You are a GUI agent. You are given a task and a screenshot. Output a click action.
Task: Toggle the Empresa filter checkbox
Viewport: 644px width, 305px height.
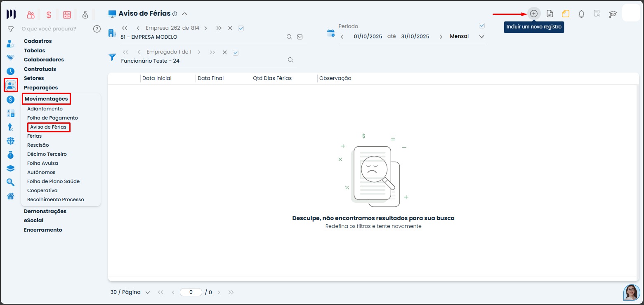[241, 28]
